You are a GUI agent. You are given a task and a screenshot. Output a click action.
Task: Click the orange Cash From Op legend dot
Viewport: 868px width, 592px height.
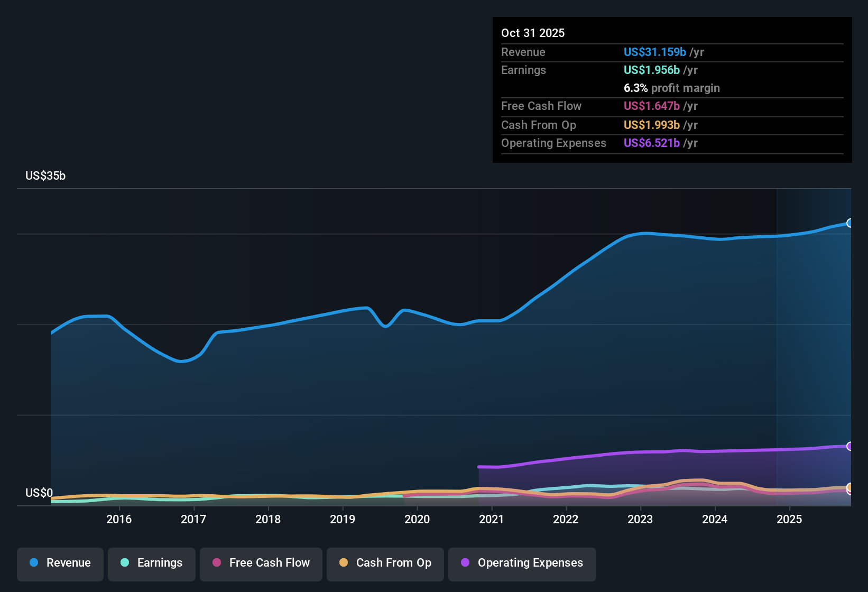coord(344,563)
